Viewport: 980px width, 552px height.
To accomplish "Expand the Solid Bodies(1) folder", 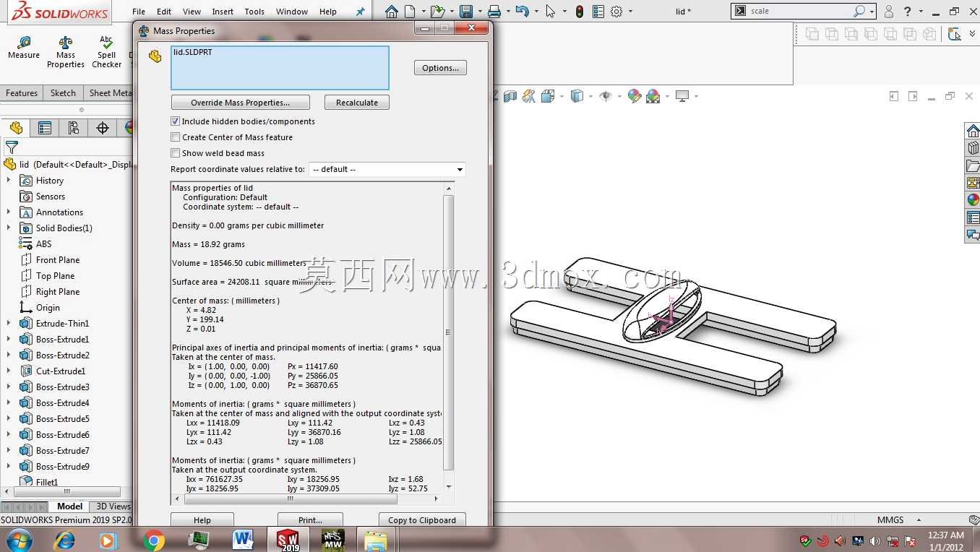I will coord(9,228).
